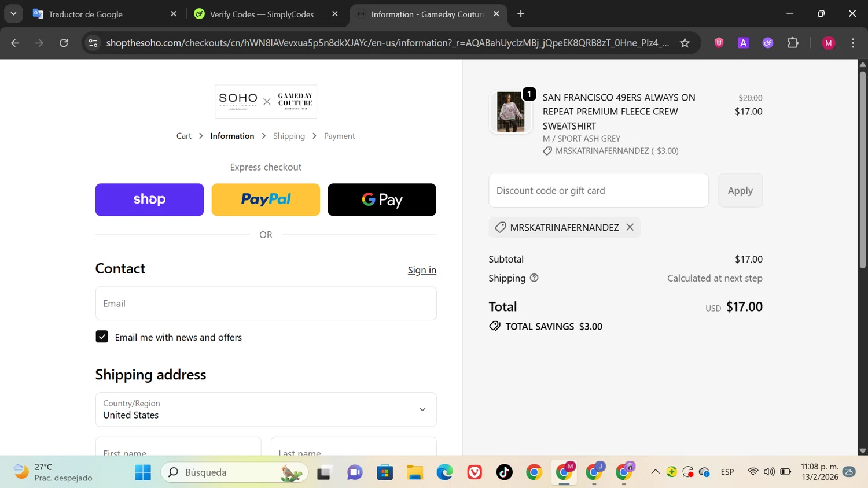Go back to Cart breadcrumb
The width and height of the screenshot is (868, 488).
point(184,136)
